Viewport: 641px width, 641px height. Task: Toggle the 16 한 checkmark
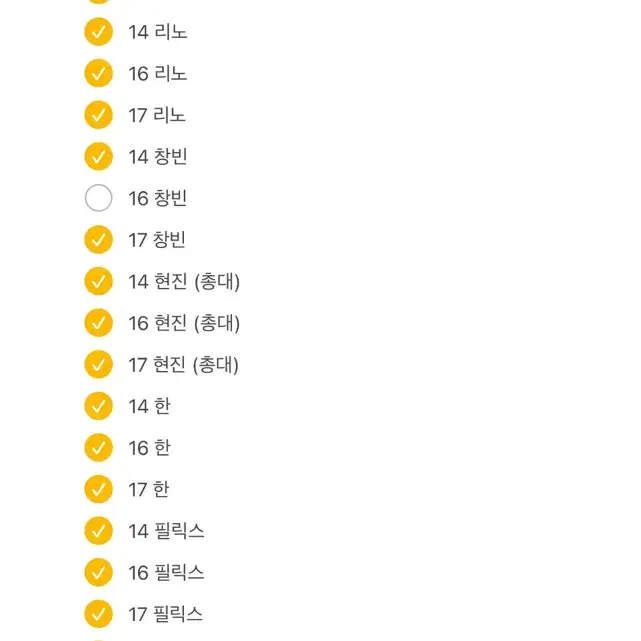point(98,448)
